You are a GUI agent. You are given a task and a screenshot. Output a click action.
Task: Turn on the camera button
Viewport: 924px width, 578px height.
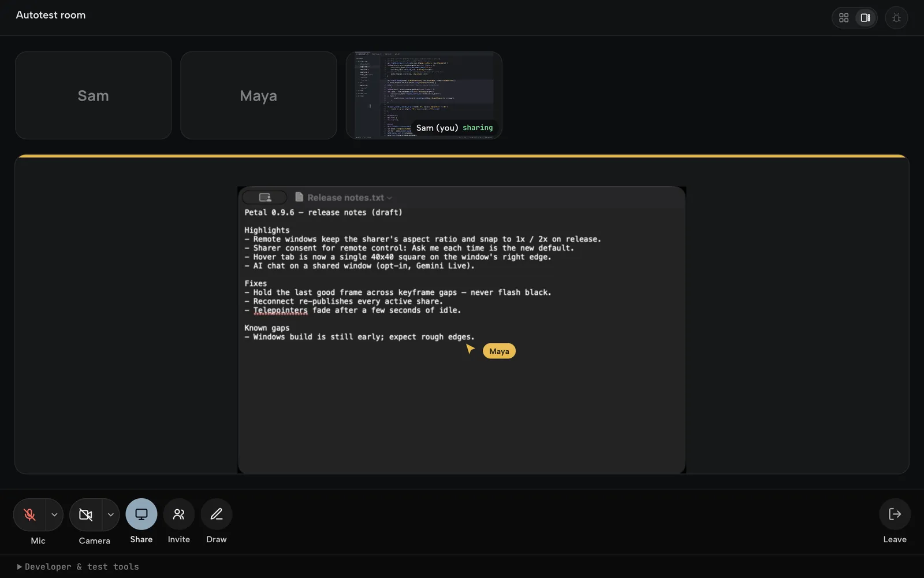[85, 514]
